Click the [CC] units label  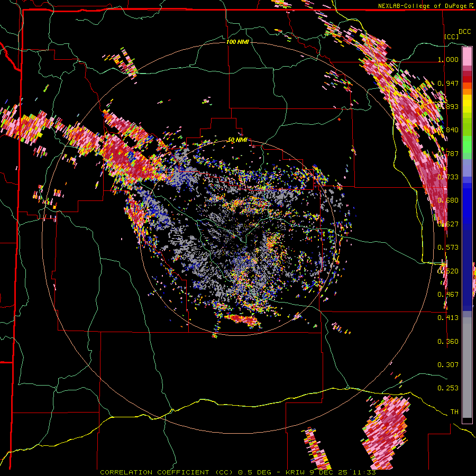tap(451, 36)
